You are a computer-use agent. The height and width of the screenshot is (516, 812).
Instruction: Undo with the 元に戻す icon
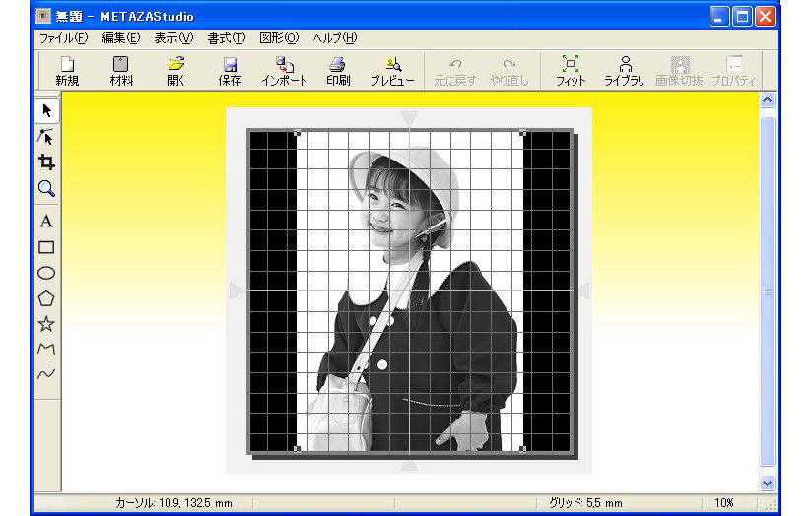(454, 71)
